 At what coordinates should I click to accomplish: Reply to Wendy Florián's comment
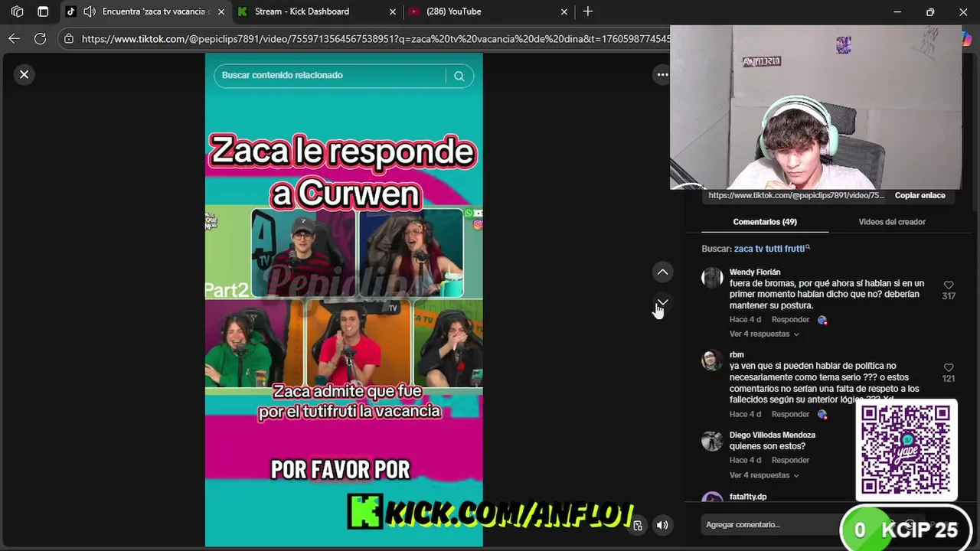point(790,319)
